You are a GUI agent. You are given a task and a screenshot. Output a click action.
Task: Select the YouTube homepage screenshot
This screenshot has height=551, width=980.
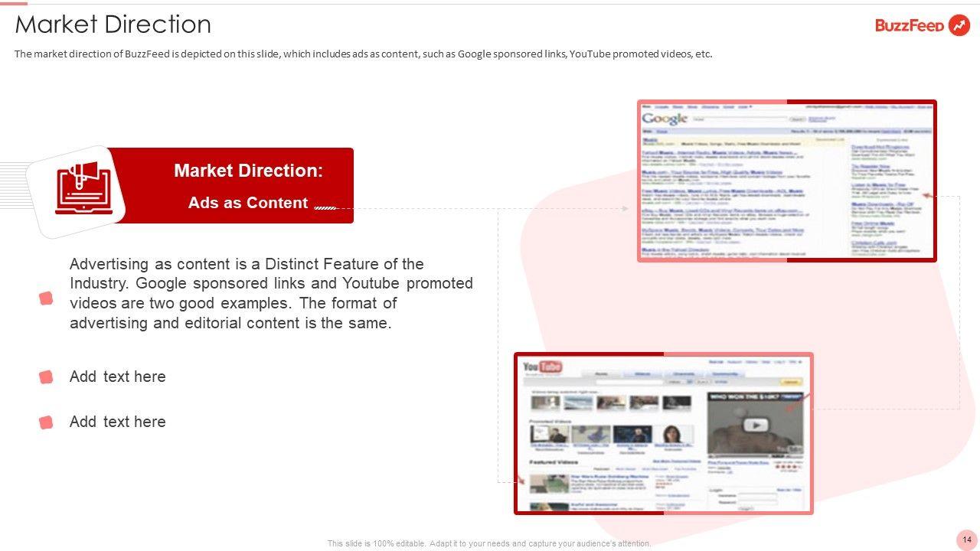(663, 433)
